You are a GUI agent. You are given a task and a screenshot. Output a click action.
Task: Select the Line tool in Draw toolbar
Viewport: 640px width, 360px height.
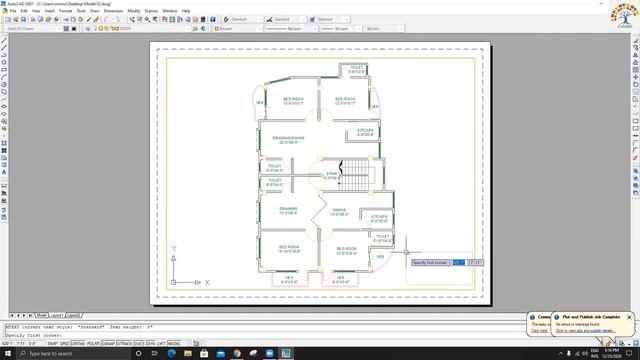tap(4, 40)
